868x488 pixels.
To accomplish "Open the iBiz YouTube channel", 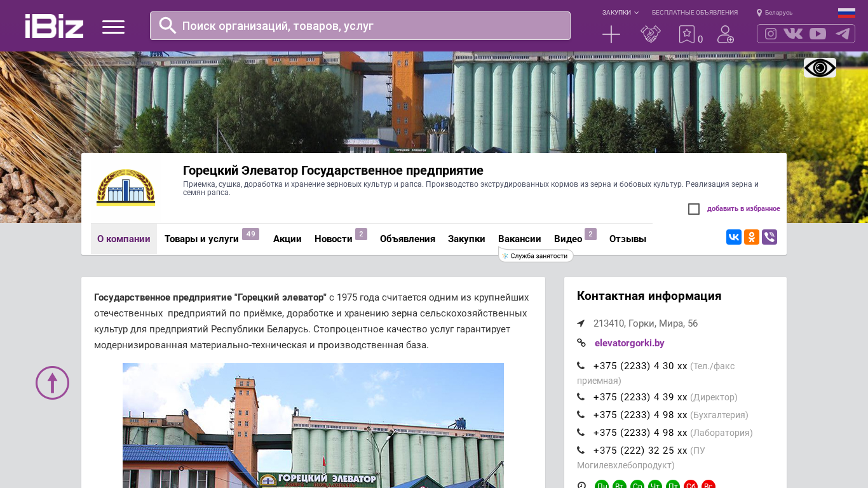I will click(818, 34).
